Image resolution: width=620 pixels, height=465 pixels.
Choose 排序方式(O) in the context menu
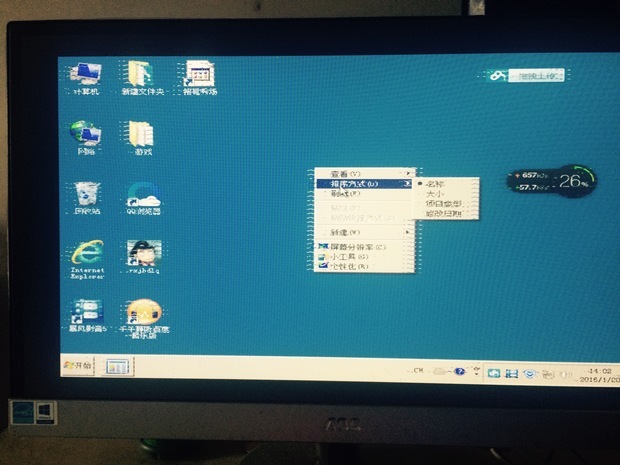tap(364, 184)
